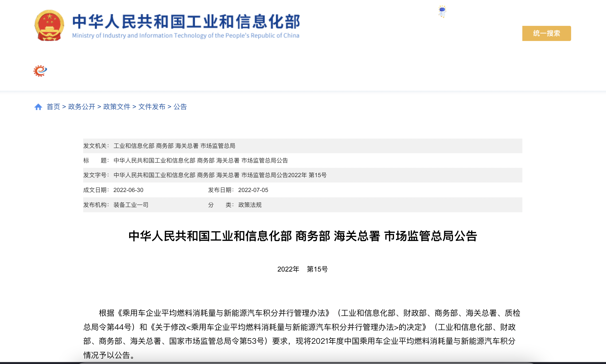Click the 发文机关 label
Viewport: 606px width, 364px height.
[96, 146]
